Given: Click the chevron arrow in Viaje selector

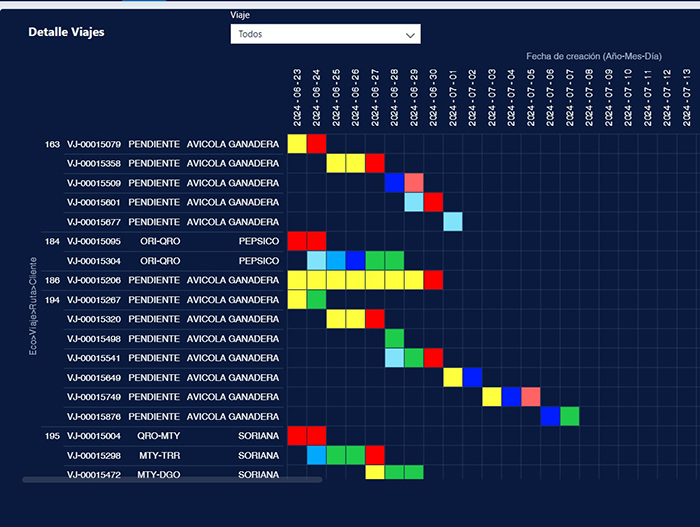Looking at the screenshot, I should (x=409, y=35).
